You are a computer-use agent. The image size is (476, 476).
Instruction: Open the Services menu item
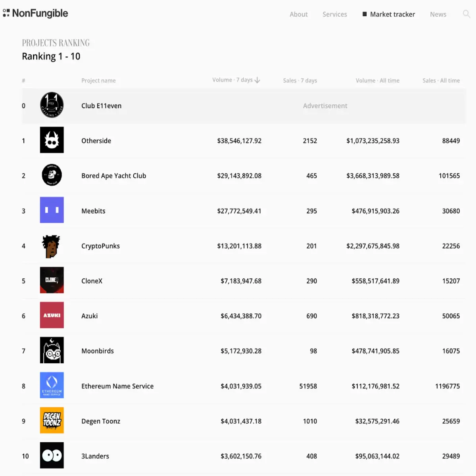[x=335, y=14]
